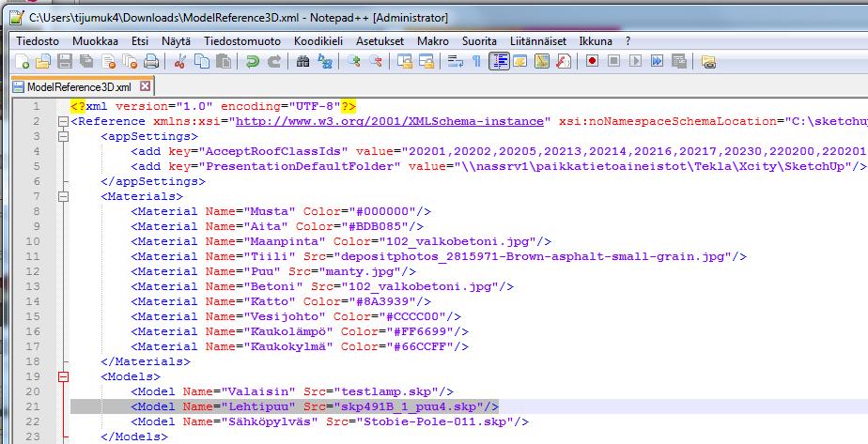The height and width of the screenshot is (444, 868).
Task: Open the Suorita menu
Action: pos(479,41)
